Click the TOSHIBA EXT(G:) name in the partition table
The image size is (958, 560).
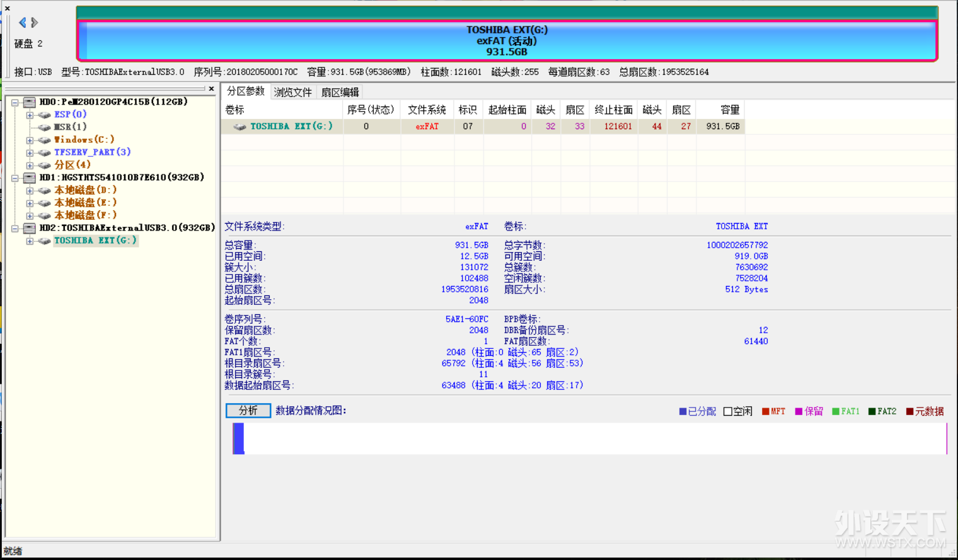(292, 127)
